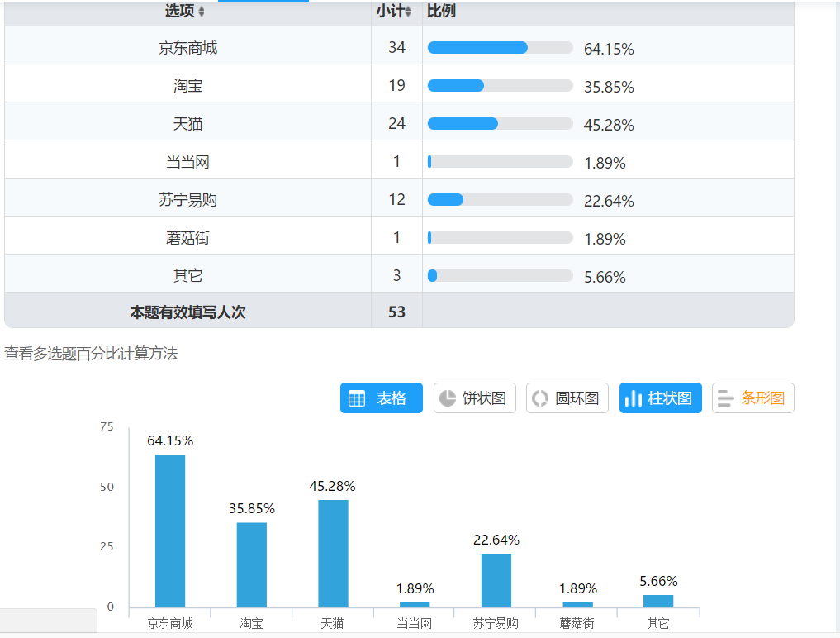840x638 pixels.
Task: Open 查看多选题百分比计算方法 link
Action: [x=91, y=354]
